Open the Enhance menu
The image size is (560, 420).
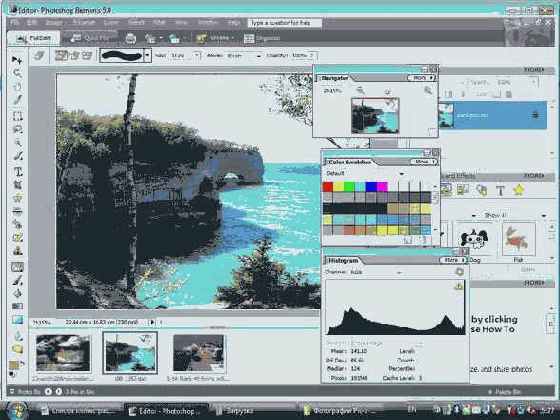(84, 23)
